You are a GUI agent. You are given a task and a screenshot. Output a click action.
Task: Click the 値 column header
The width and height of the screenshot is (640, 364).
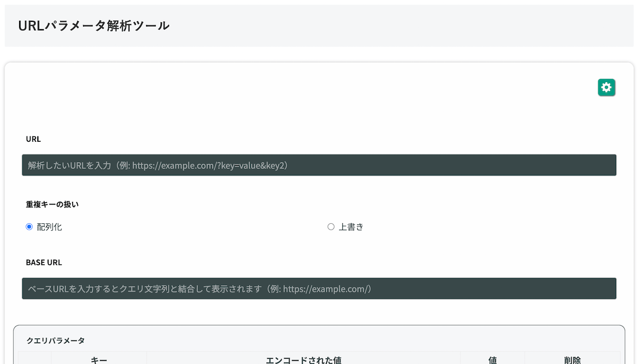click(492, 360)
